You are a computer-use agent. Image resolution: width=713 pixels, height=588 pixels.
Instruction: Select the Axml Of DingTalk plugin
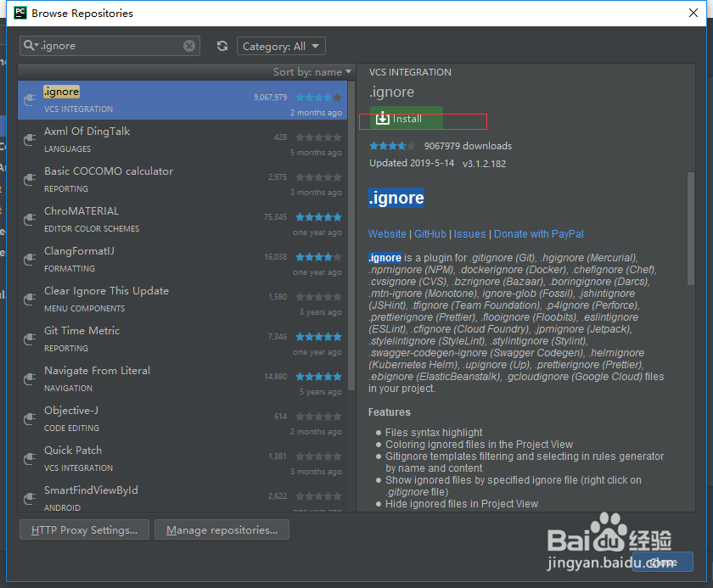point(182,140)
